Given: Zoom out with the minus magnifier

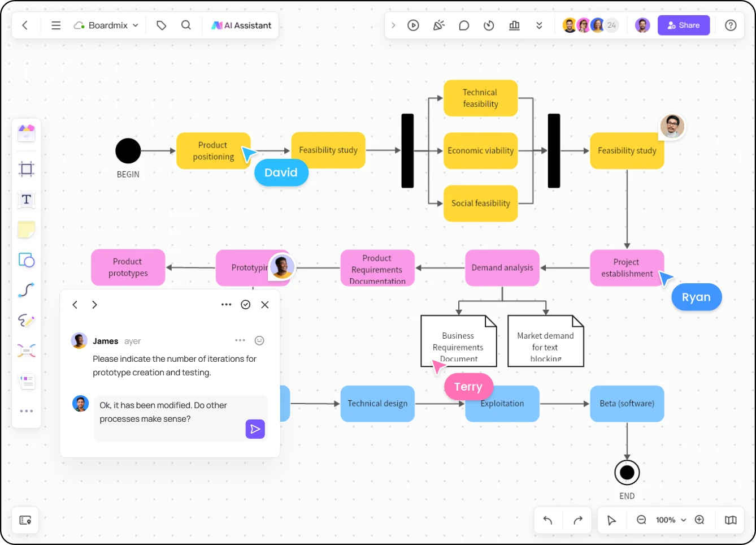Looking at the screenshot, I should pos(641,520).
